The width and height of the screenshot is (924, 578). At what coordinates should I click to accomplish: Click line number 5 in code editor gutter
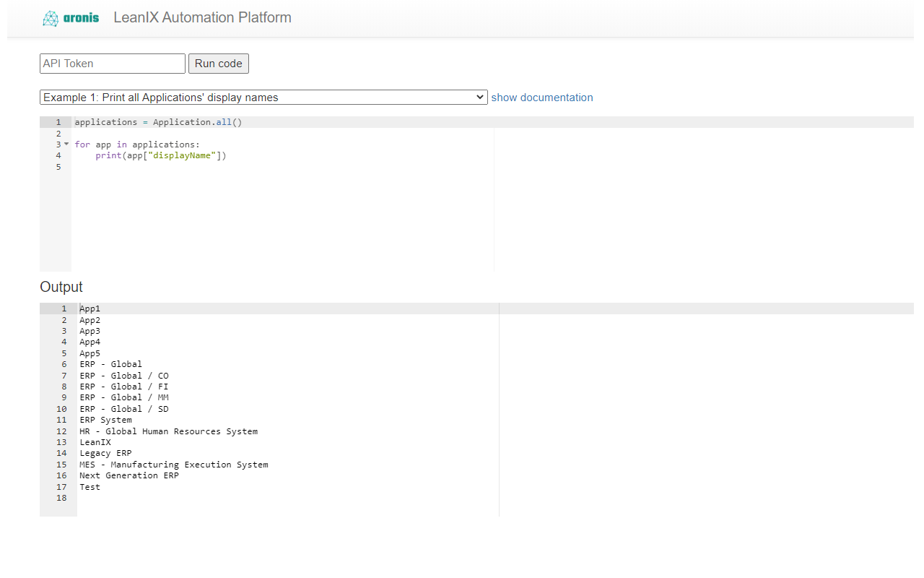point(58,167)
